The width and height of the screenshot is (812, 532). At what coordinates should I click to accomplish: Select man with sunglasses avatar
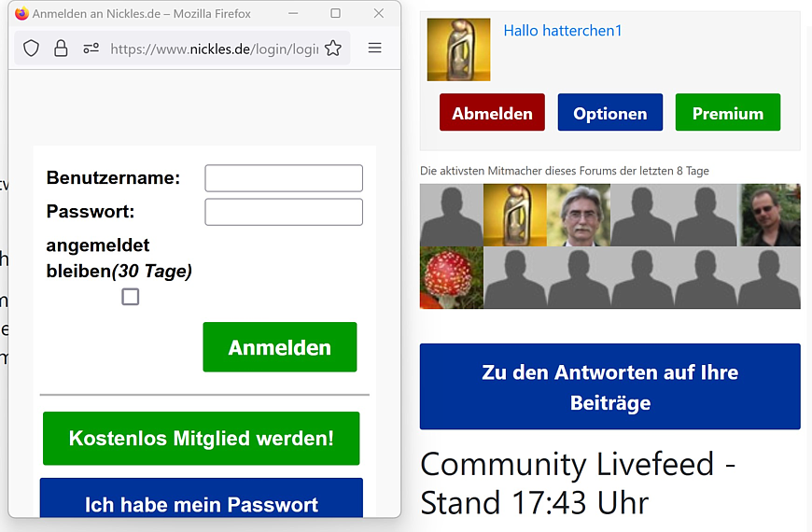pos(770,215)
